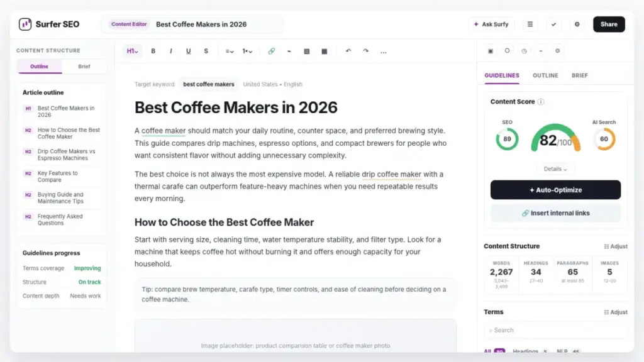This screenshot has width=644, height=362.
Task: Click the table insert icon in toolbar
Action: click(x=325, y=52)
